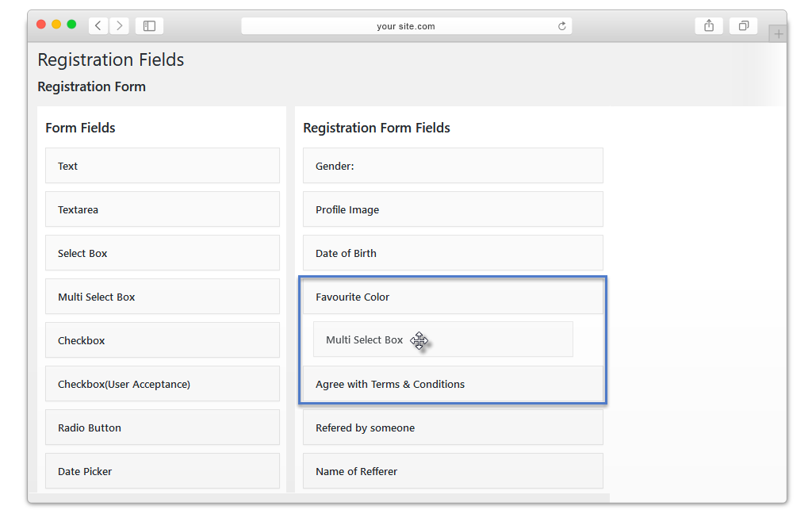
Task: Focus the your site.com address bar
Action: click(x=407, y=26)
